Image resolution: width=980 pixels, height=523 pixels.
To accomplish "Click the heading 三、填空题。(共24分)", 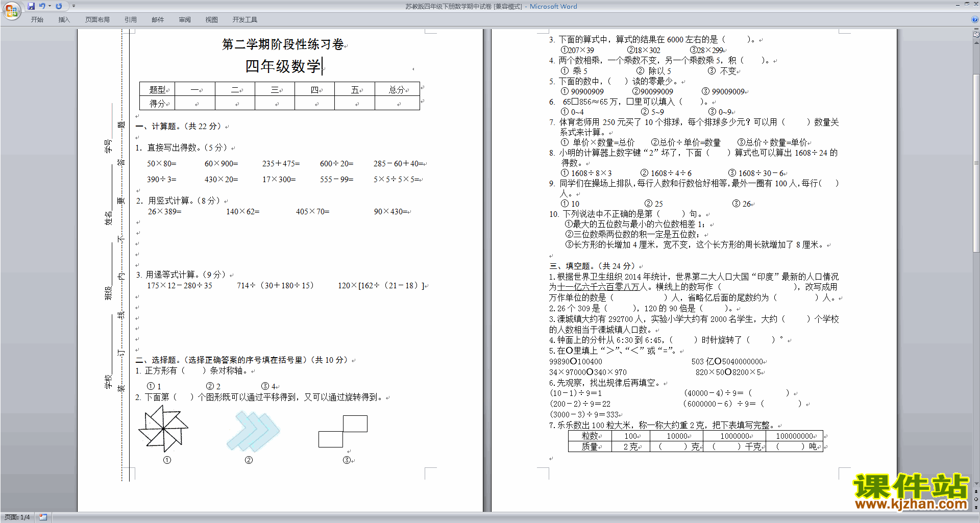I will 593,266.
